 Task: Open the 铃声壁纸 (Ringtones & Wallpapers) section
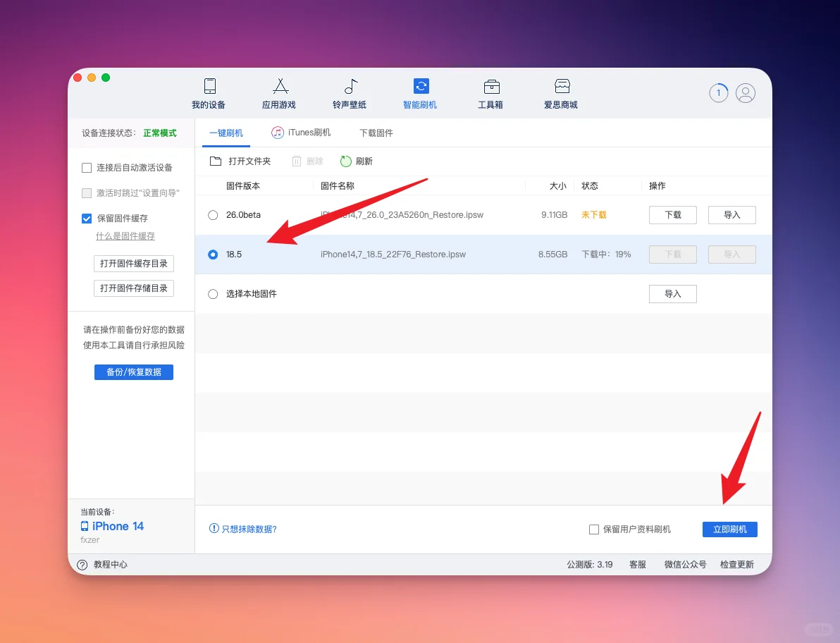pos(350,92)
